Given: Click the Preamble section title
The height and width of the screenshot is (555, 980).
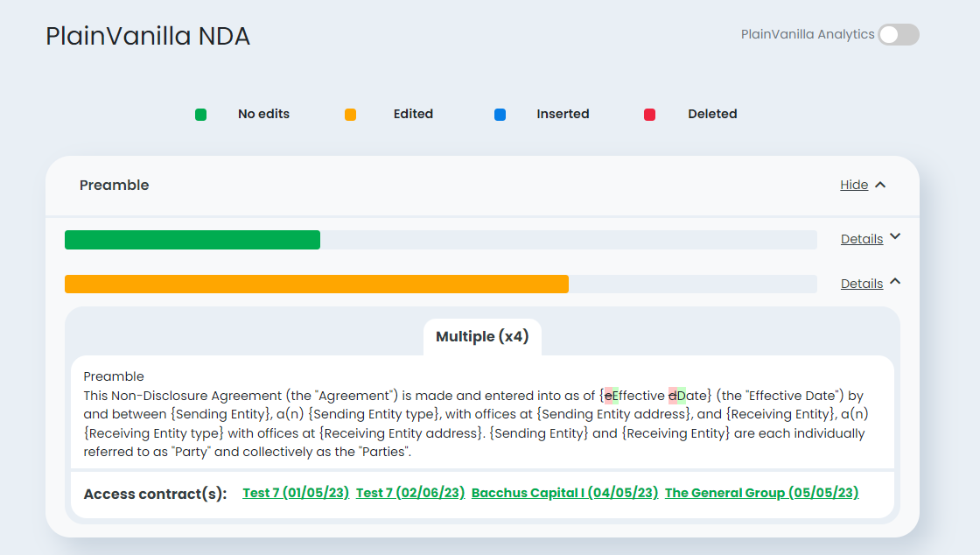Looking at the screenshot, I should click(115, 185).
